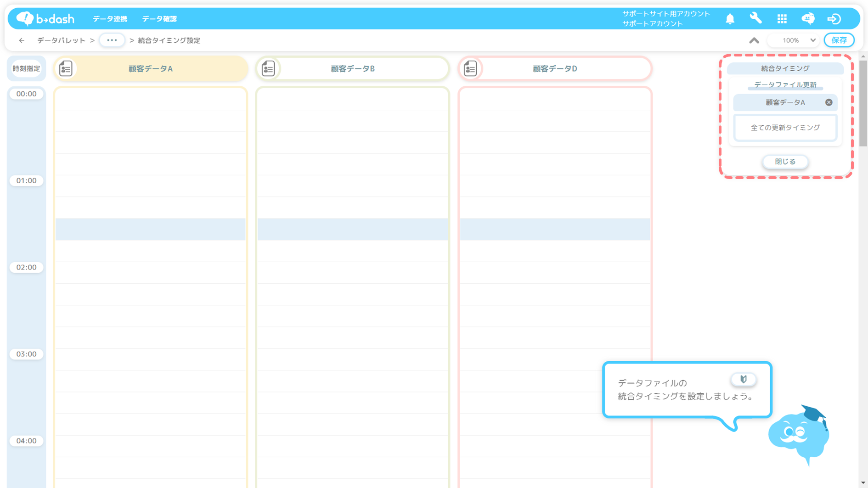The height and width of the screenshot is (488, 868).
Task: Go back with the left arrow
Action: pos(22,40)
